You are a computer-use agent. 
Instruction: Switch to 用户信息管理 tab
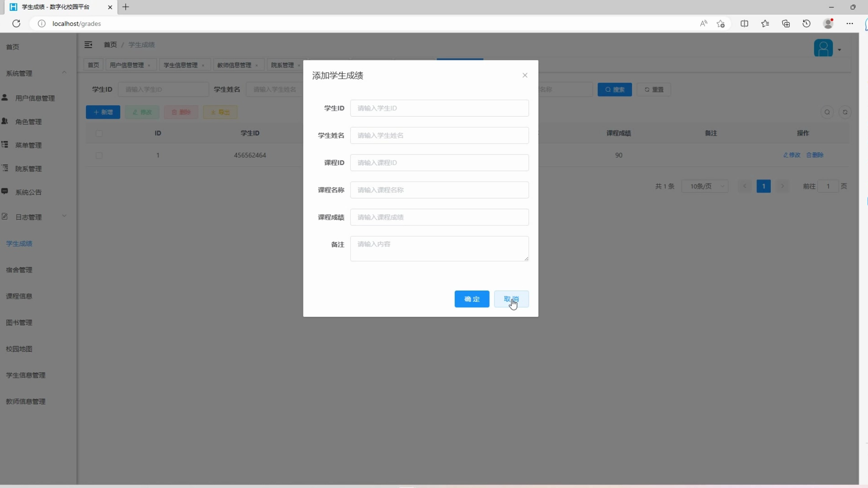[127, 65]
